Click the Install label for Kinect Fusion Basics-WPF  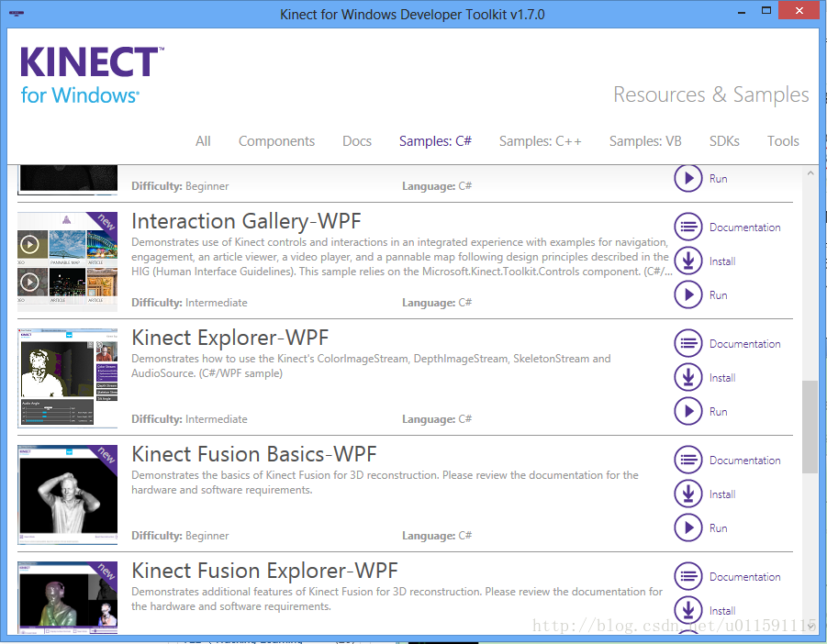click(722, 494)
